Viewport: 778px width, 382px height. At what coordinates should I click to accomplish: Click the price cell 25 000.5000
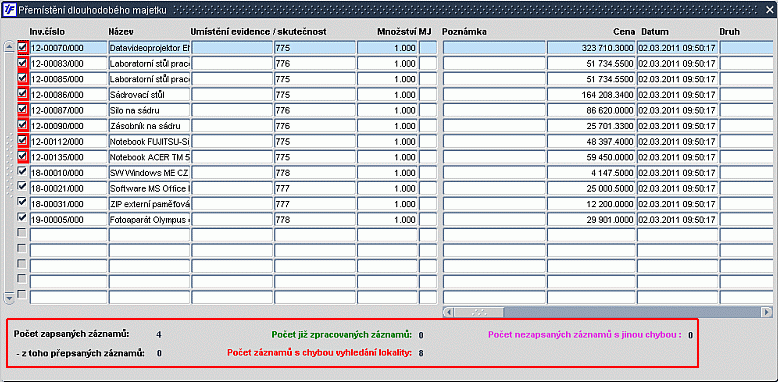pyautogui.click(x=591, y=188)
